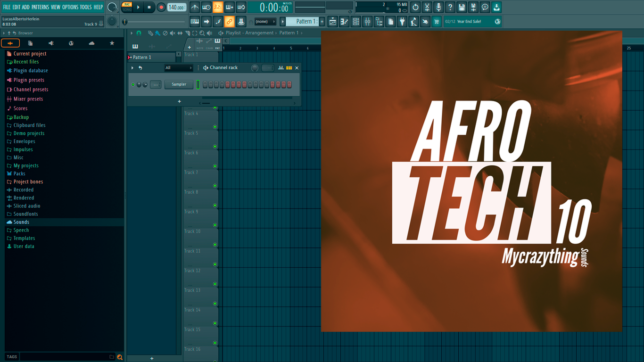Toggle Track 7 mute LED
644x362 pixels.
[x=215, y=186]
